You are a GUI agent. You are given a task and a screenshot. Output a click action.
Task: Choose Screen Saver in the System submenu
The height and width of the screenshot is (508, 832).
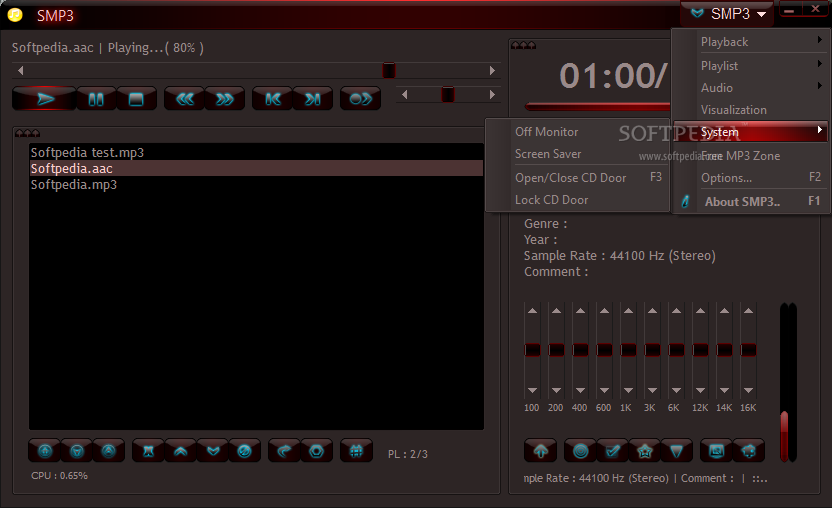[x=577, y=154]
